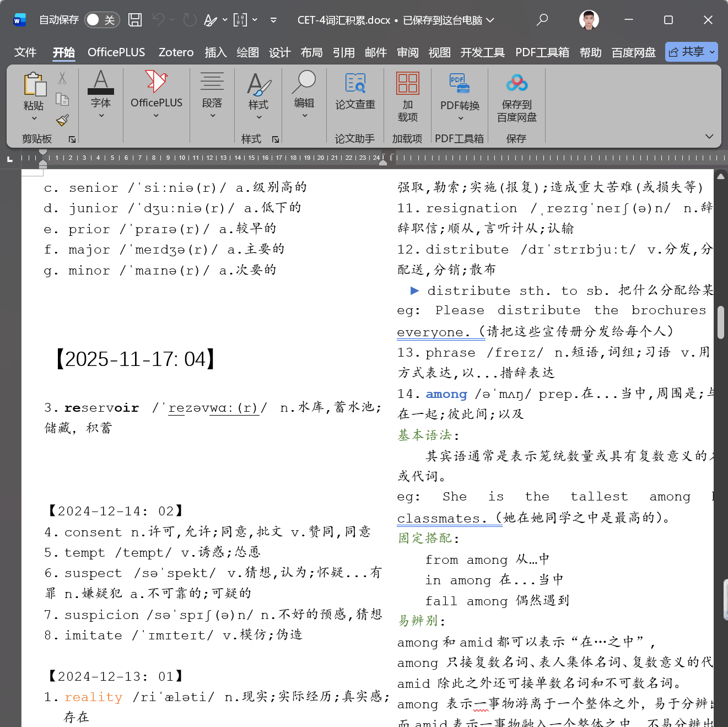This screenshot has height=727, width=728.
Task: Open the 样式 pane dialog launcher
Action: [x=276, y=139]
